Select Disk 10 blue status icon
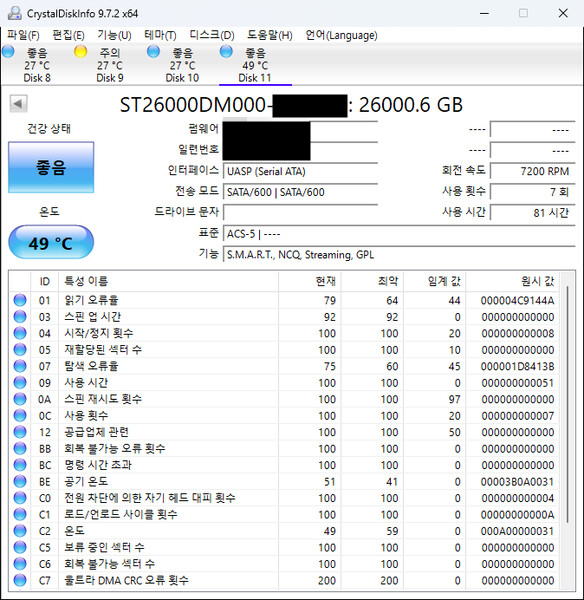The width and height of the screenshot is (584, 600). tap(153, 51)
